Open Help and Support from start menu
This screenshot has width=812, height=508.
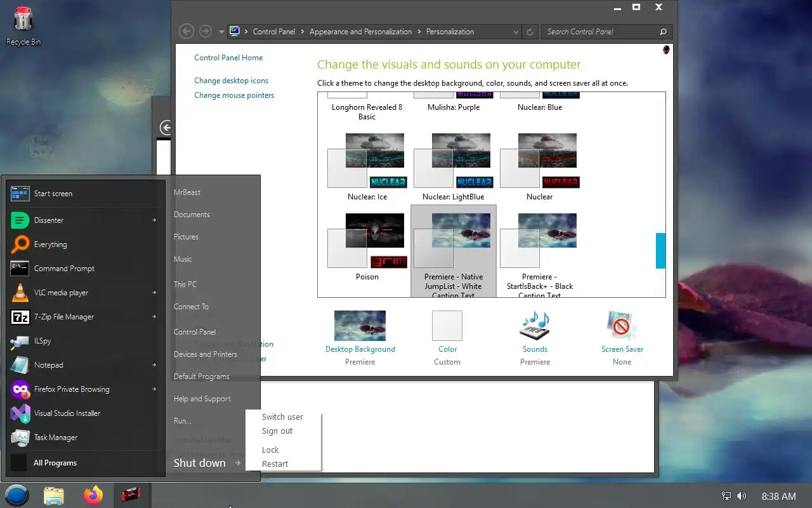[202, 399]
